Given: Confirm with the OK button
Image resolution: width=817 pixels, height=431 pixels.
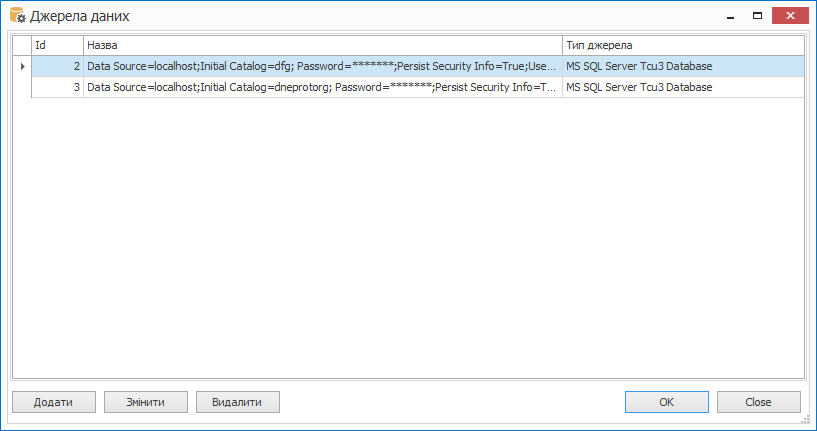Looking at the screenshot, I should click(666, 402).
